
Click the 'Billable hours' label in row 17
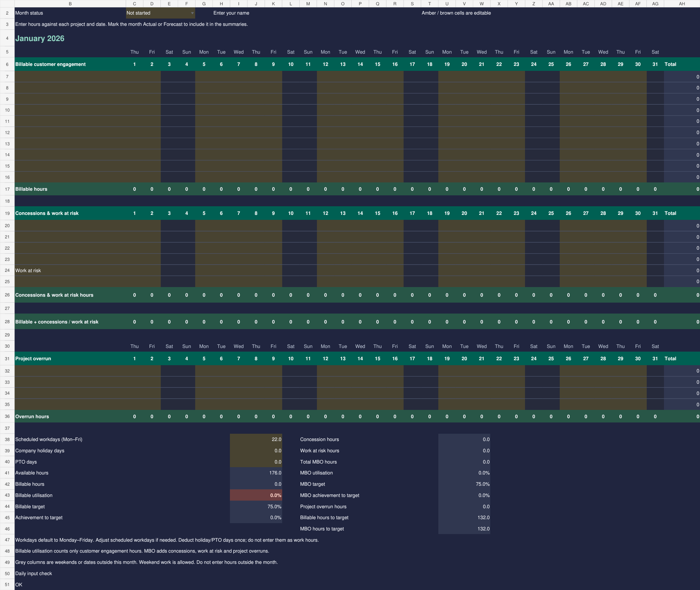coord(31,189)
